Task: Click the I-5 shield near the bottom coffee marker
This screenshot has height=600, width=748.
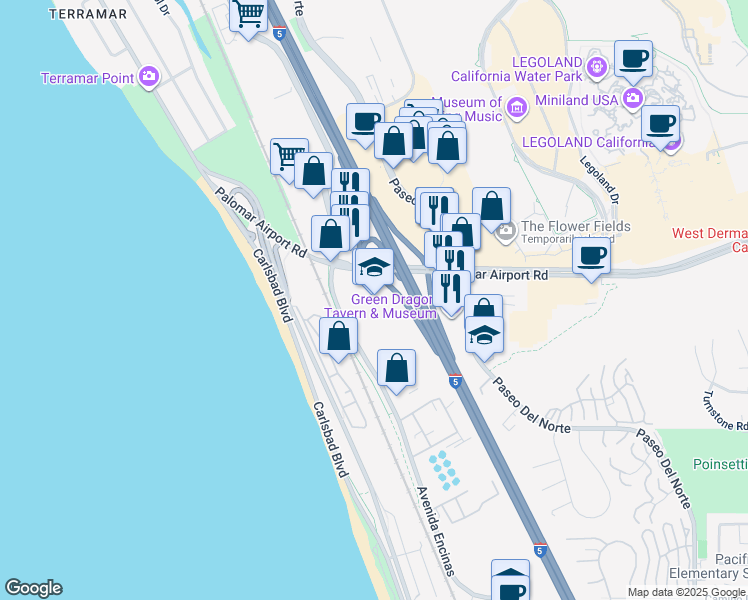Action: (x=540, y=550)
